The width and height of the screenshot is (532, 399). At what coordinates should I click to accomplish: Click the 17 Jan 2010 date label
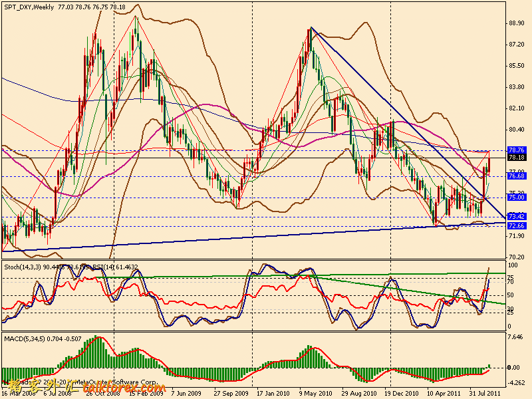[x=273, y=393]
